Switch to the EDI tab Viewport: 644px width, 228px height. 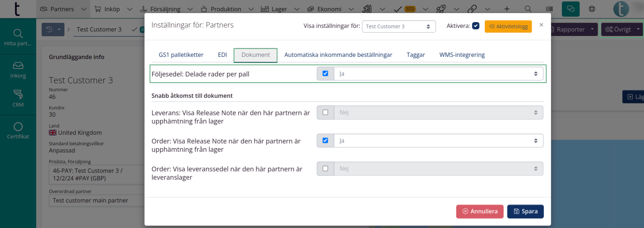pos(222,55)
